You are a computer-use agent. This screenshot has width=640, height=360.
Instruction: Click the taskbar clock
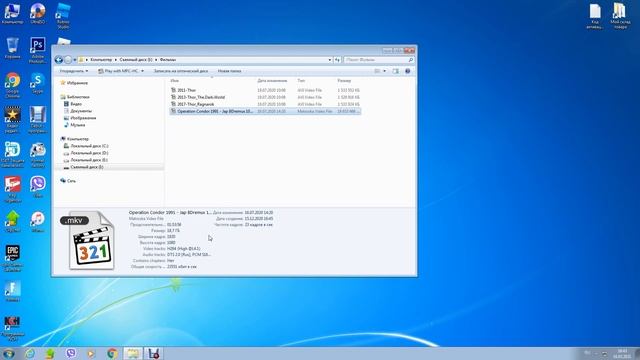pyautogui.click(x=622, y=353)
